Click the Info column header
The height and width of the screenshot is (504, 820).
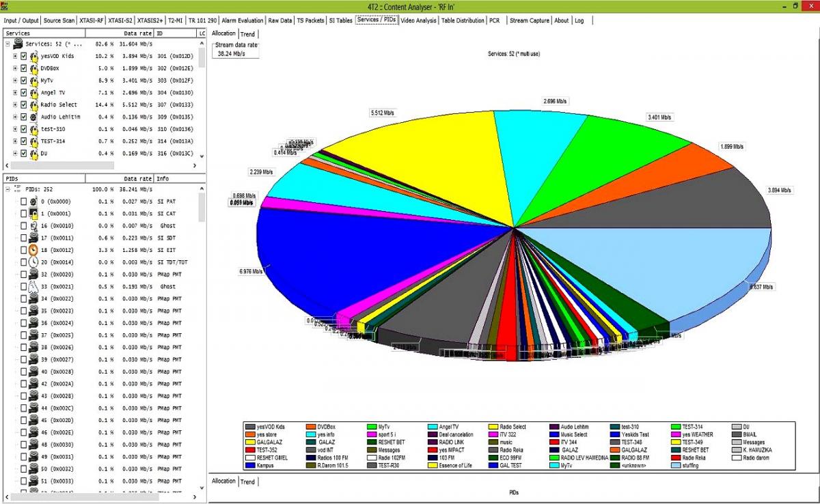pyautogui.click(x=180, y=178)
